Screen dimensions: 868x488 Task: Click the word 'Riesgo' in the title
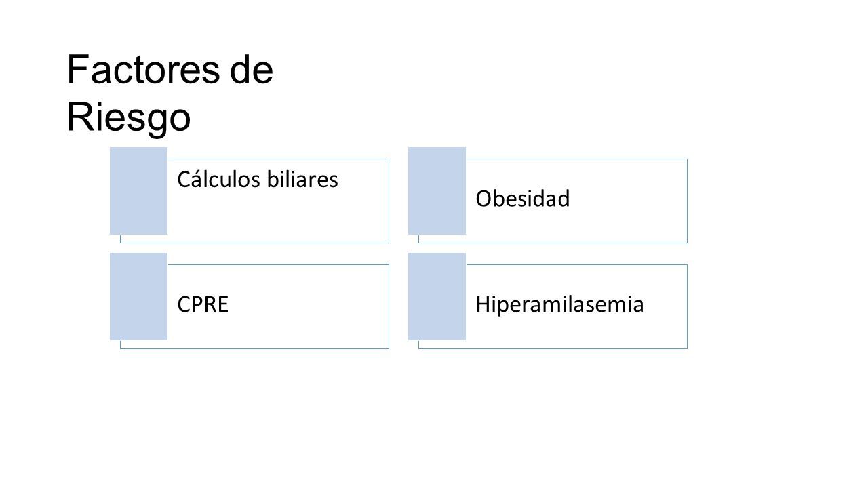click(128, 117)
